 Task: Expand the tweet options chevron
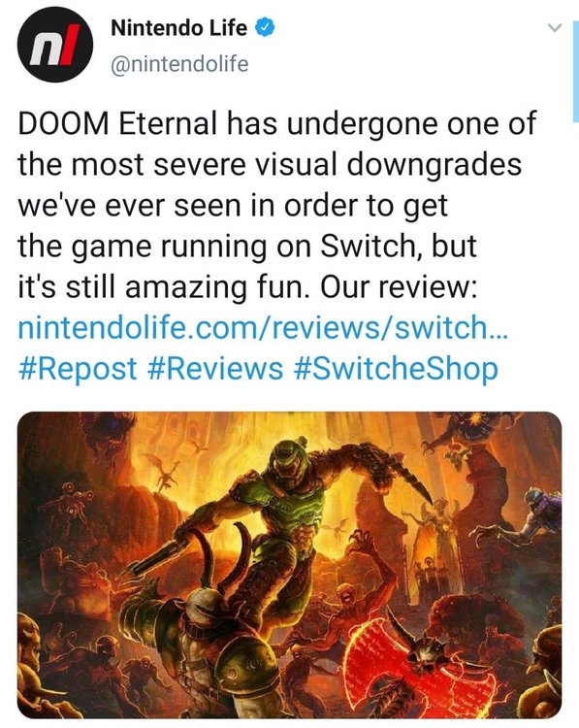point(555,28)
